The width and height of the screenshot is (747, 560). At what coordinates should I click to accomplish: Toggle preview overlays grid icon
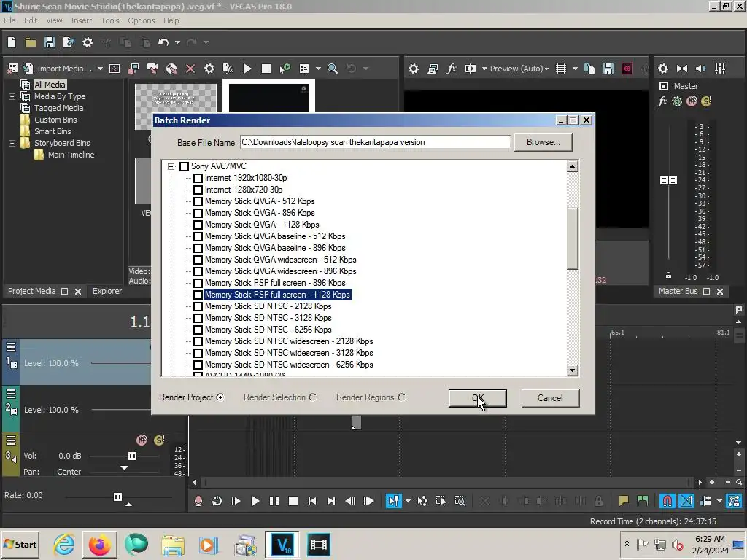(561, 69)
